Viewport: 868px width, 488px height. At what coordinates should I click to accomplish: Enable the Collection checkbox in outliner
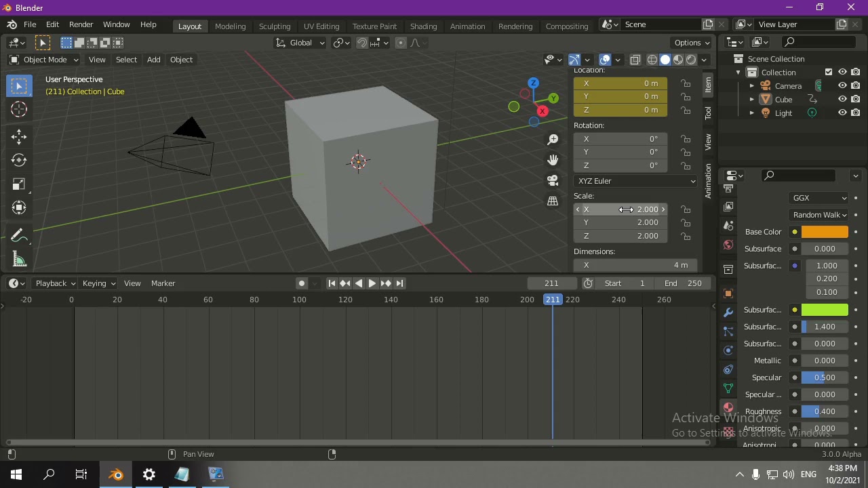(829, 72)
